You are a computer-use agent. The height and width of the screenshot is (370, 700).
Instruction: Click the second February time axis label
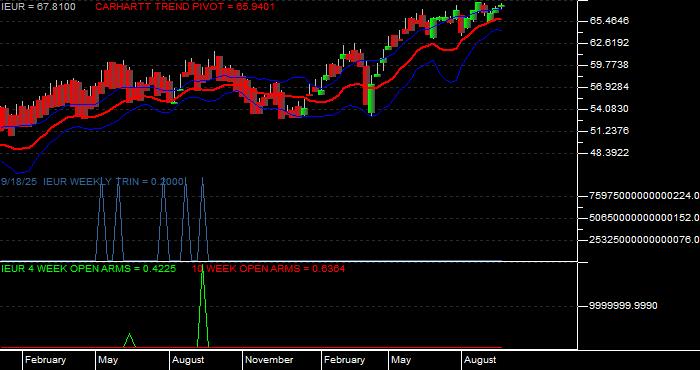pos(344,360)
